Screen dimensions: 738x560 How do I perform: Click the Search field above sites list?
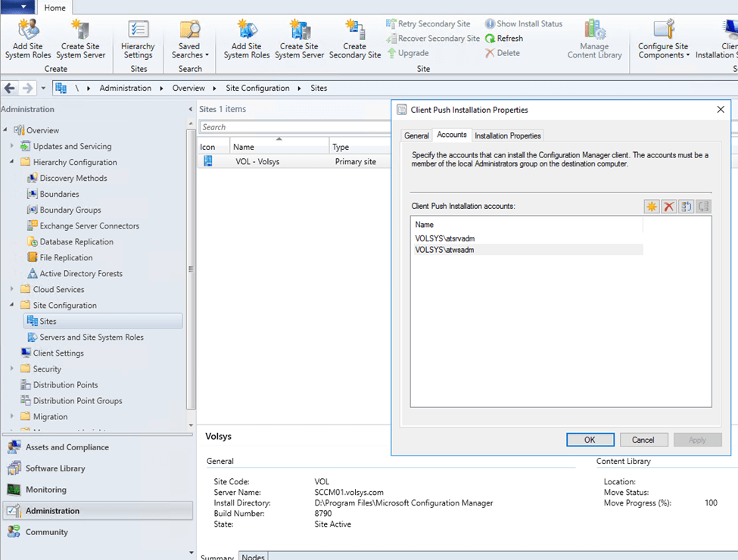pyautogui.click(x=291, y=127)
